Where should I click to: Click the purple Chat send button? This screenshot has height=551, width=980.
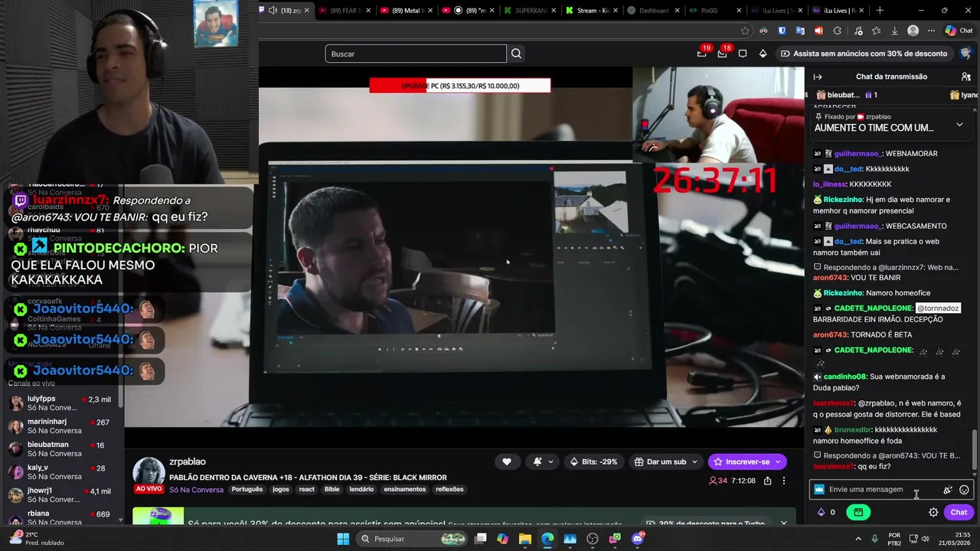[x=959, y=513]
